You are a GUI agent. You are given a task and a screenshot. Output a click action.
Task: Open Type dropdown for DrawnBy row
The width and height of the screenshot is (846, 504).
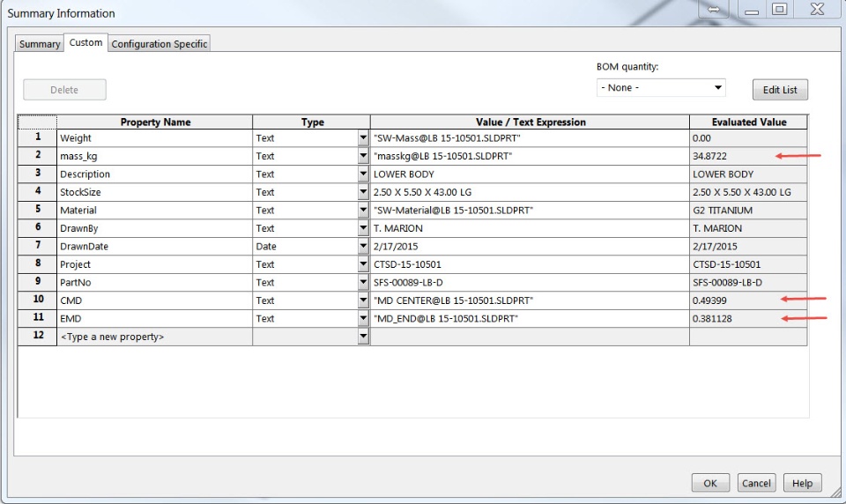363,228
